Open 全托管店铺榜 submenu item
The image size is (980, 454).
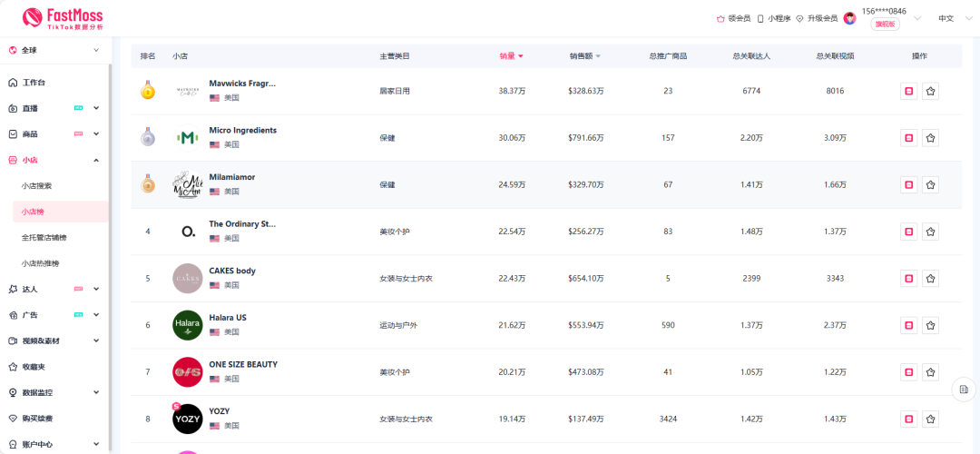[44, 238]
